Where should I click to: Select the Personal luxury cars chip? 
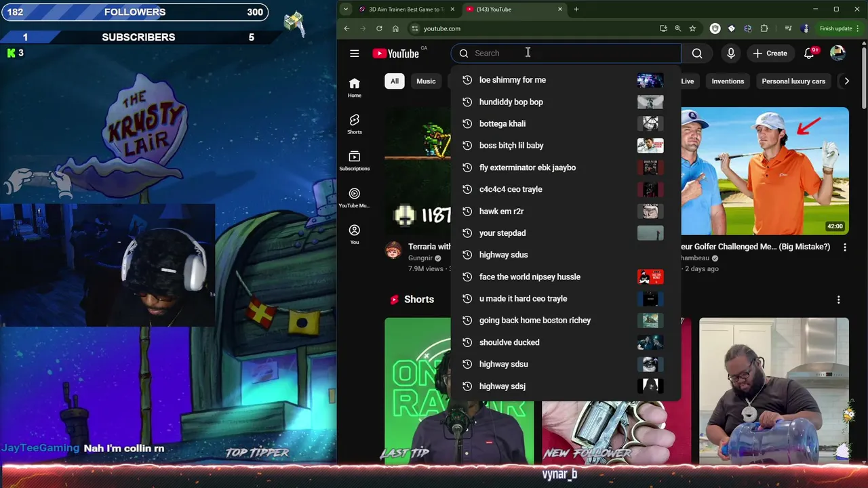click(x=793, y=81)
